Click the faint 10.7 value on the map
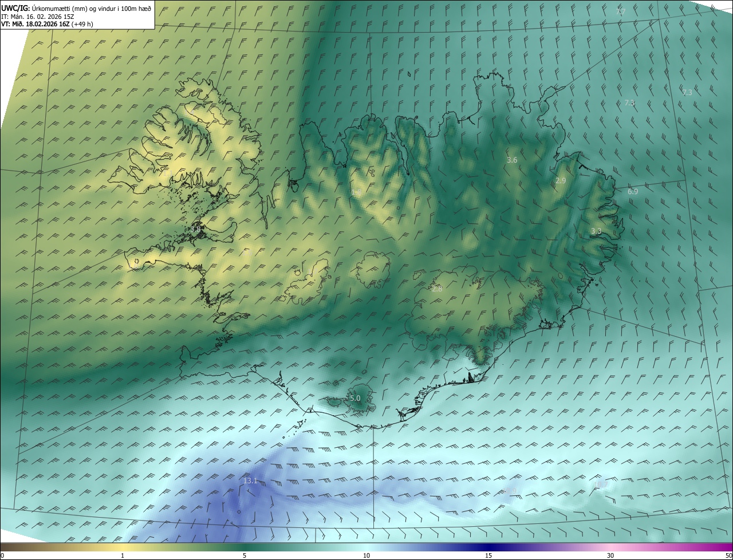 (601, 485)
